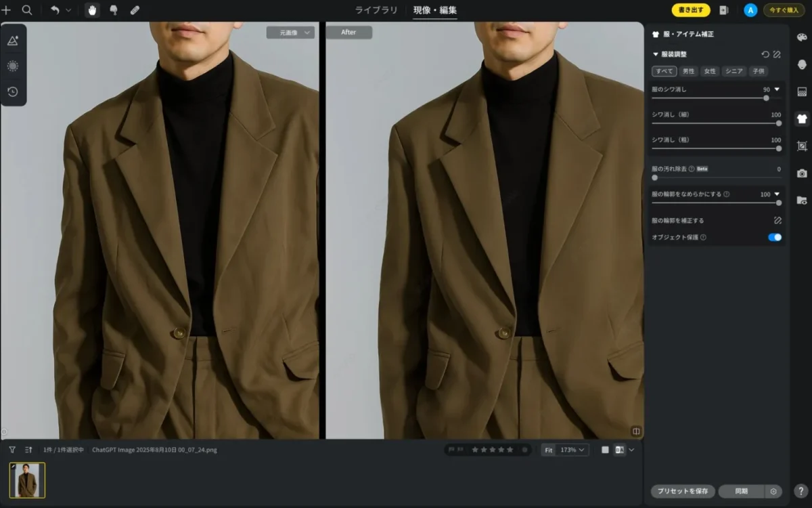This screenshot has height=508, width=812.
Task: Click the 服装調整 edit mask pencil icon
Action: click(x=777, y=54)
